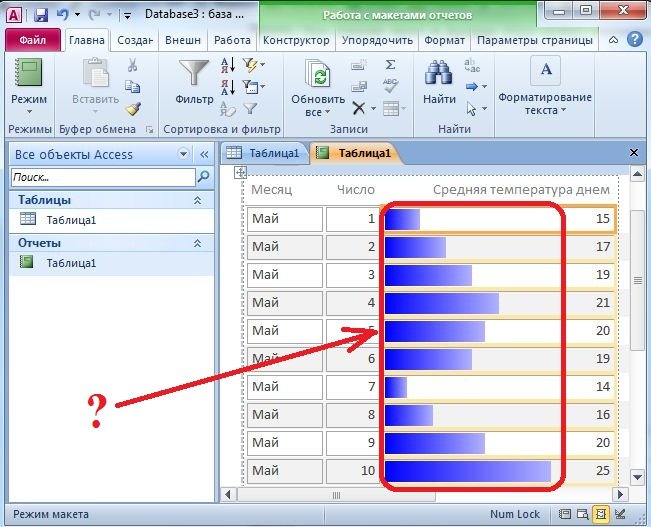Screen dimensions: 651x527
Task: Open the Help question mark icon
Action: [x=634, y=41]
